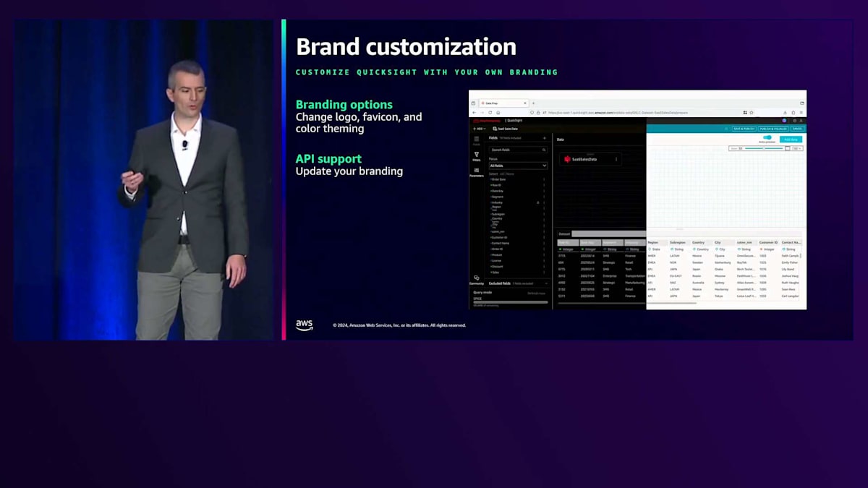Click the Refresh now link
This screenshot has height=488, width=868.
tap(537, 294)
